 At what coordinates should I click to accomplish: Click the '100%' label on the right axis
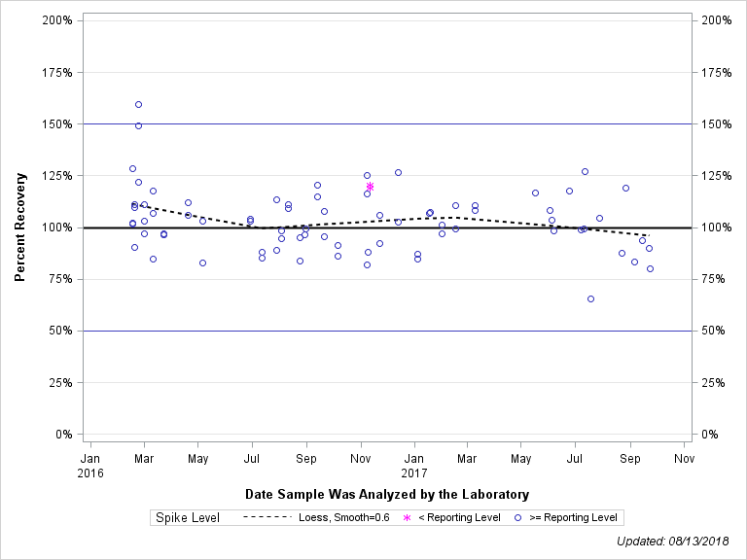(717, 227)
